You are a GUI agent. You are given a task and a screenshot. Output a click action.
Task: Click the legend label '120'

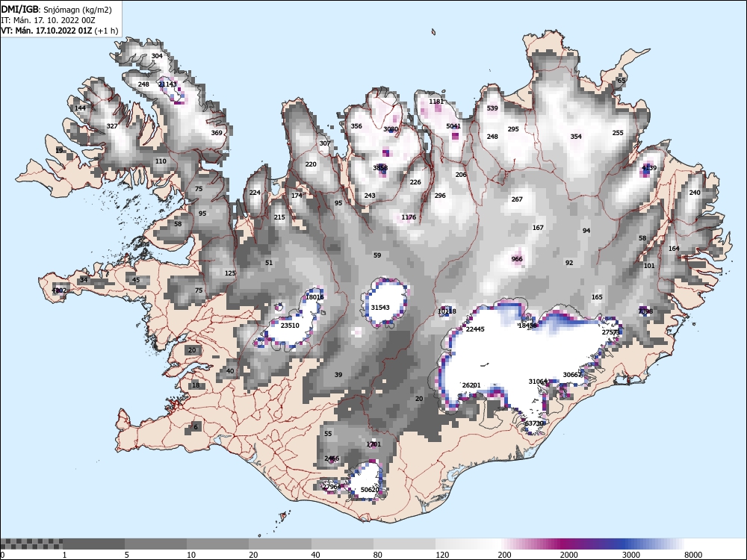442,554
